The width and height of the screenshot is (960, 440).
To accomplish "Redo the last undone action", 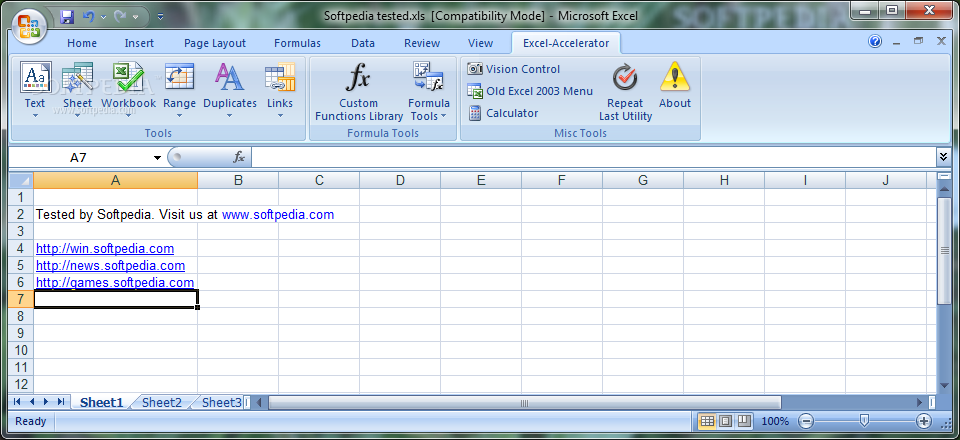I will pos(120,17).
